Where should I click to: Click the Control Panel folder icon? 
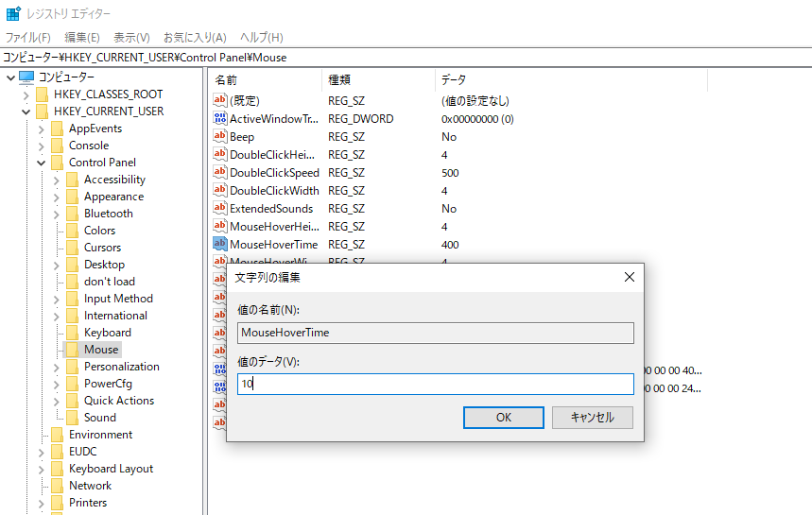pos(57,163)
